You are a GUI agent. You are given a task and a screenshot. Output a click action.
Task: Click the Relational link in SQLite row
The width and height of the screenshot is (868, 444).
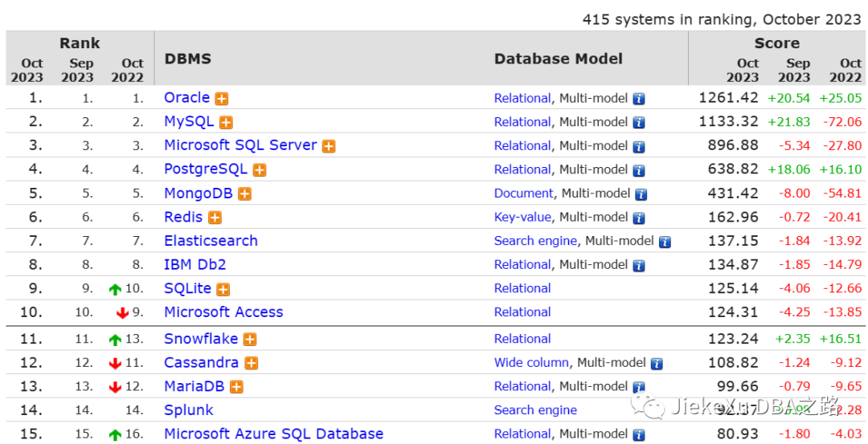pos(522,288)
